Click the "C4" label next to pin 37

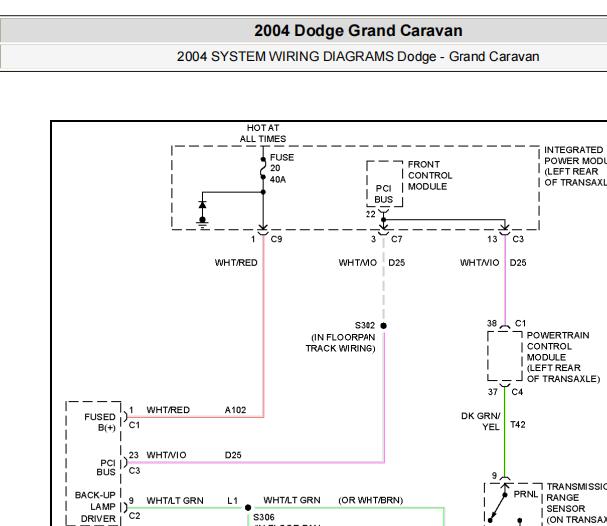(517, 392)
